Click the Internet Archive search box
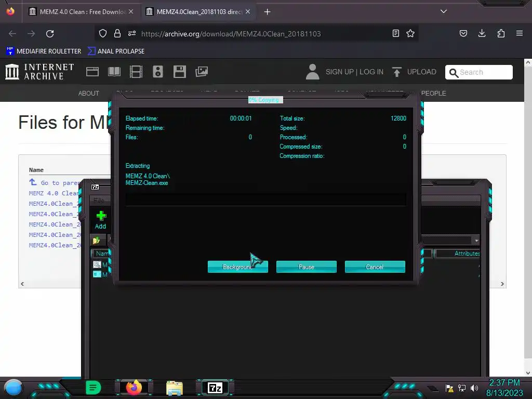The width and height of the screenshot is (532, 399). 478,72
